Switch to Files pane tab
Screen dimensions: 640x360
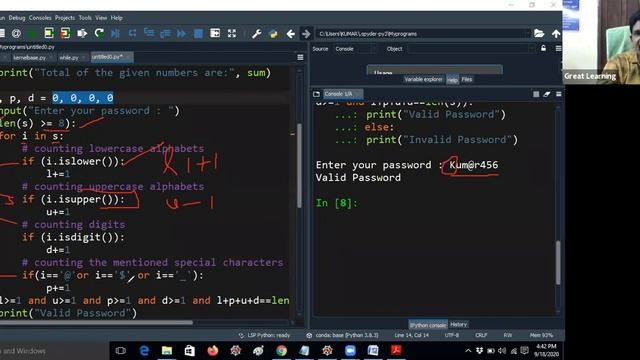point(467,80)
